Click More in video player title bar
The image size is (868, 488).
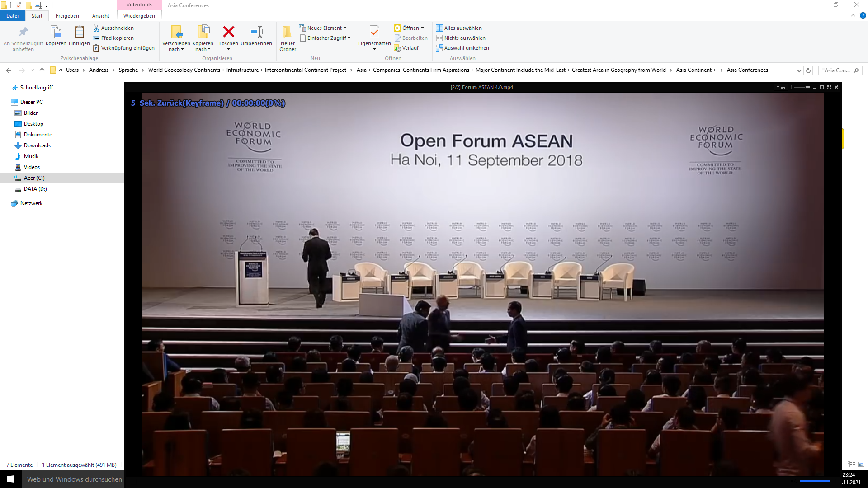click(x=781, y=88)
